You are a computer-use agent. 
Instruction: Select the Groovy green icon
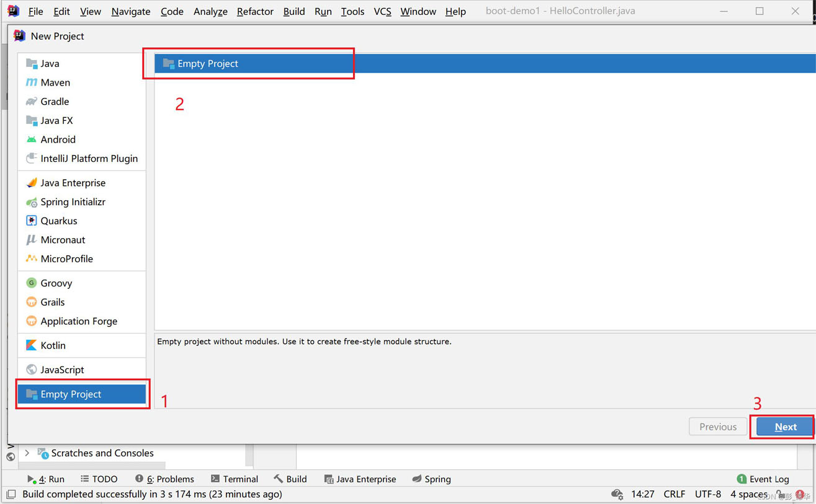[x=32, y=283]
